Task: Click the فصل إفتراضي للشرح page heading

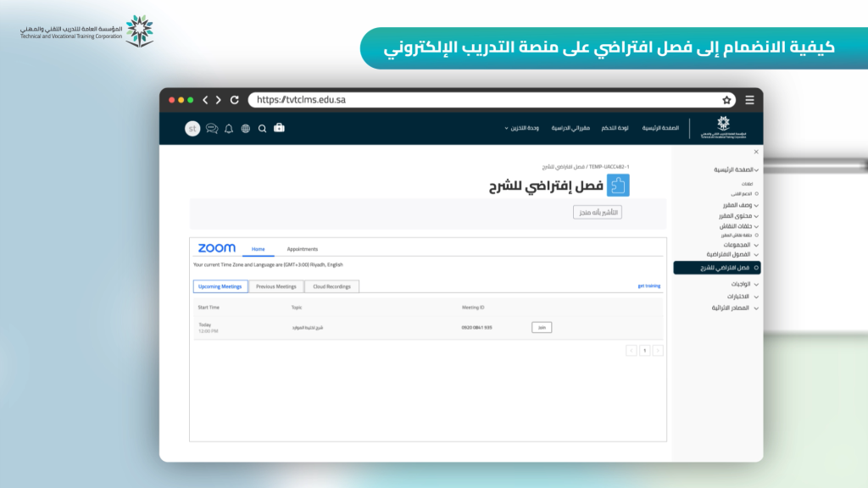Action: click(x=546, y=186)
